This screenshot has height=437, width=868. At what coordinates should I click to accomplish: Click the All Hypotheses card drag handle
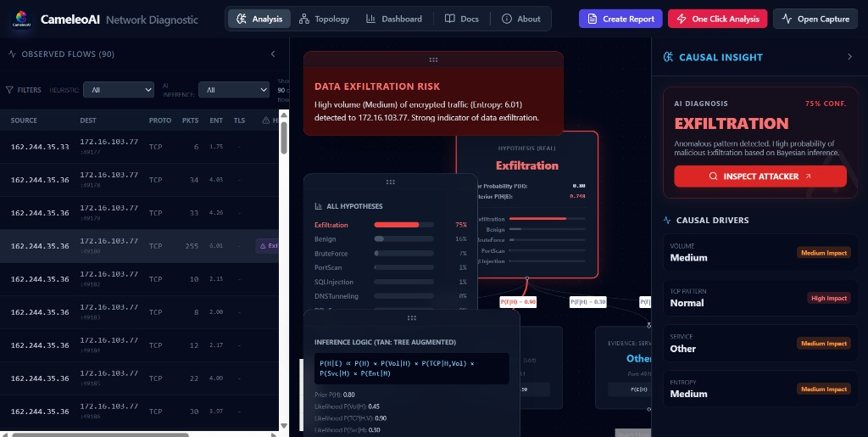coord(390,182)
